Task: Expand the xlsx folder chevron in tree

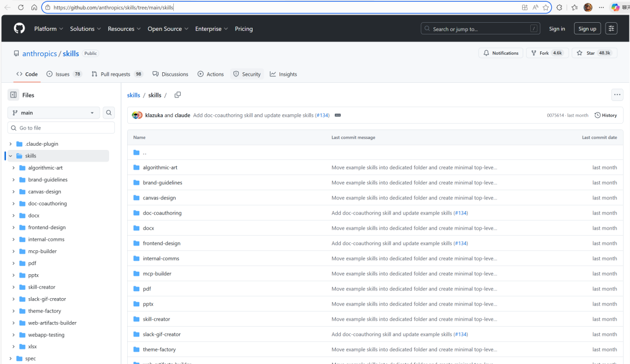Action: (x=13, y=346)
